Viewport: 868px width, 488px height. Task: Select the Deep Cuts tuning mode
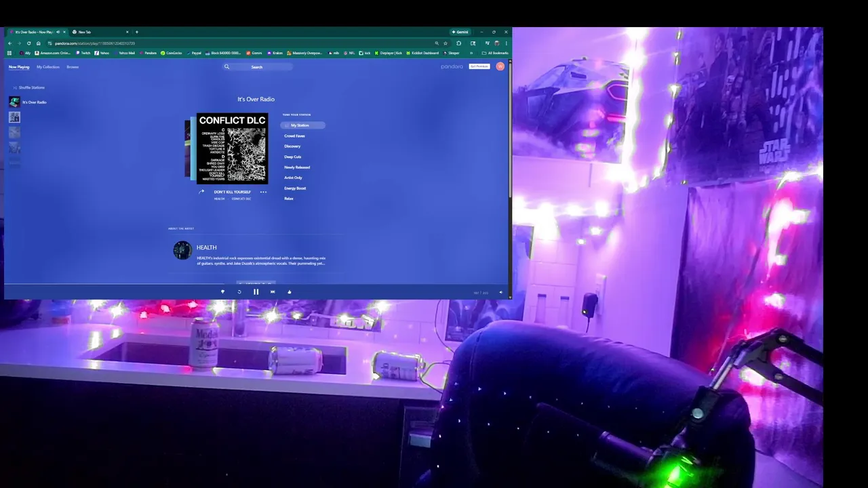pos(292,157)
